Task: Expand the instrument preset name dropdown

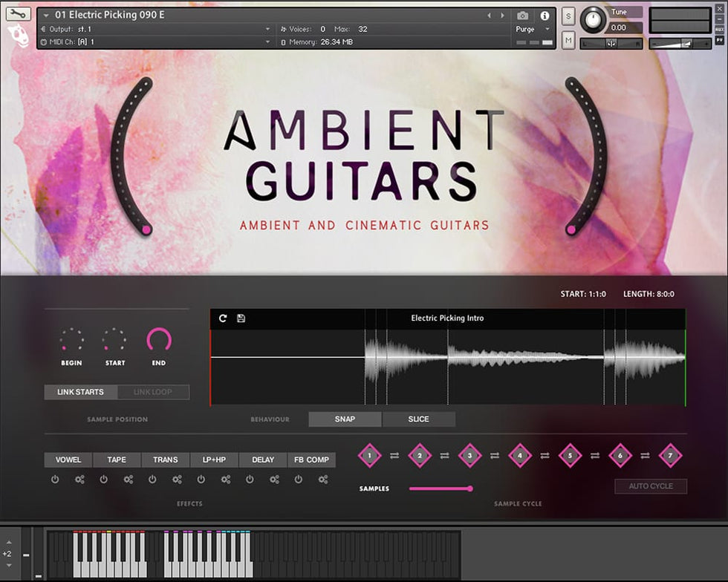Action: (47, 16)
